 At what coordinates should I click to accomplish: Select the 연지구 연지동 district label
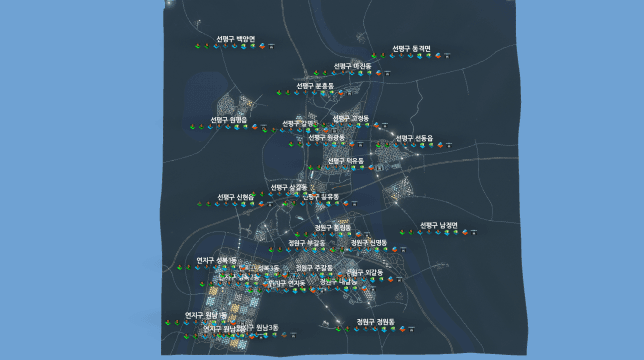(288, 283)
